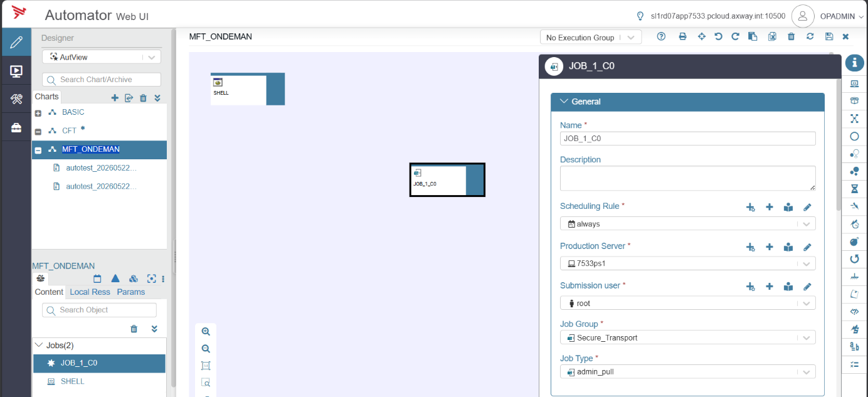Open the tools wrench icon in left rail
Viewport: 868px width, 397px height.
pyautogui.click(x=16, y=99)
